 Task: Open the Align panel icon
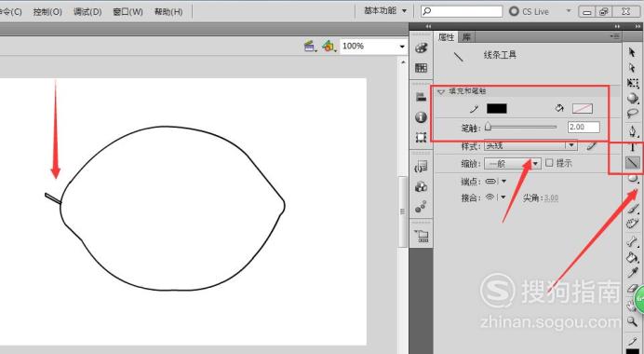click(x=421, y=98)
